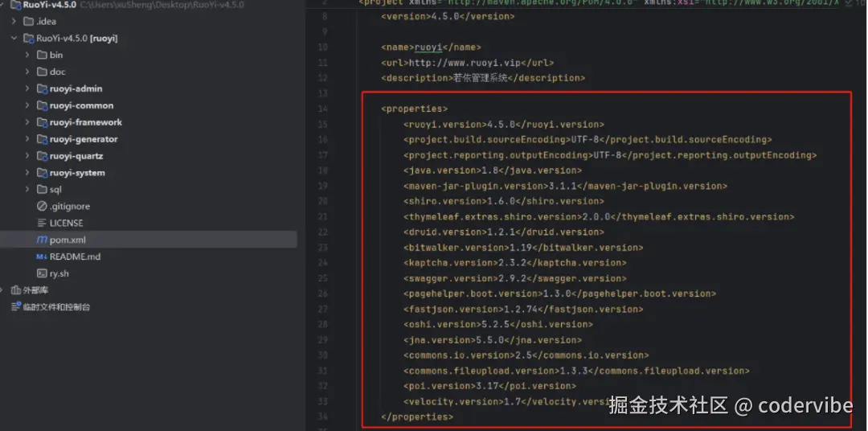Screen dimensions: 868x431
Task: Click the java.version line with 1.8
Action: pyautogui.click(x=493, y=170)
